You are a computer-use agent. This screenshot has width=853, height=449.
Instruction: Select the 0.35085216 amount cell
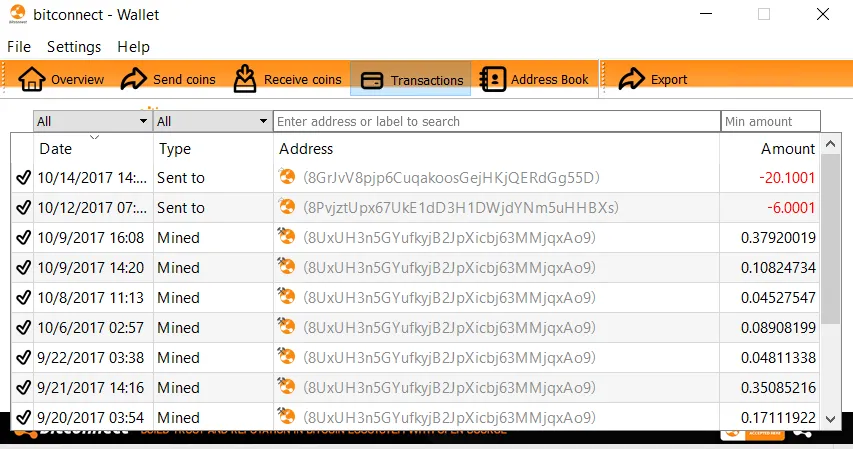point(778,388)
